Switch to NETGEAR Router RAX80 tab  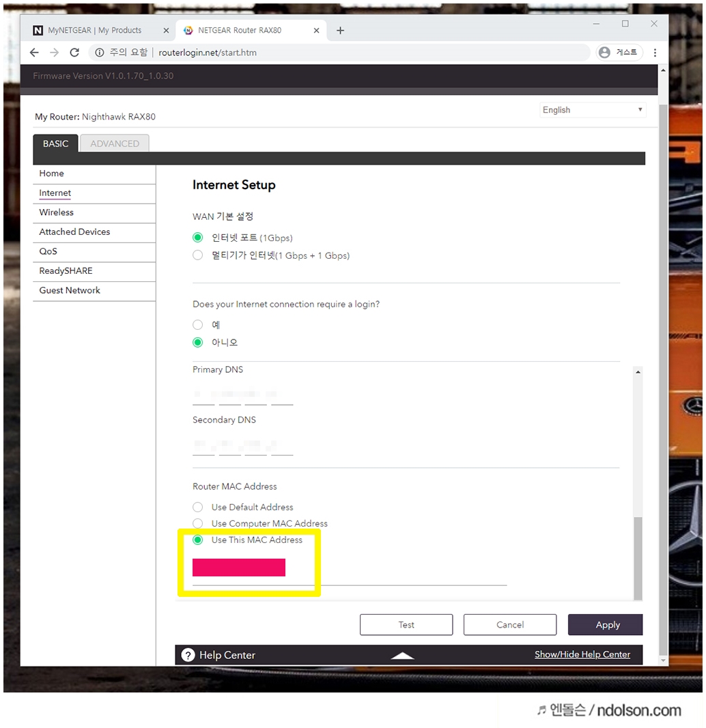coord(251,30)
